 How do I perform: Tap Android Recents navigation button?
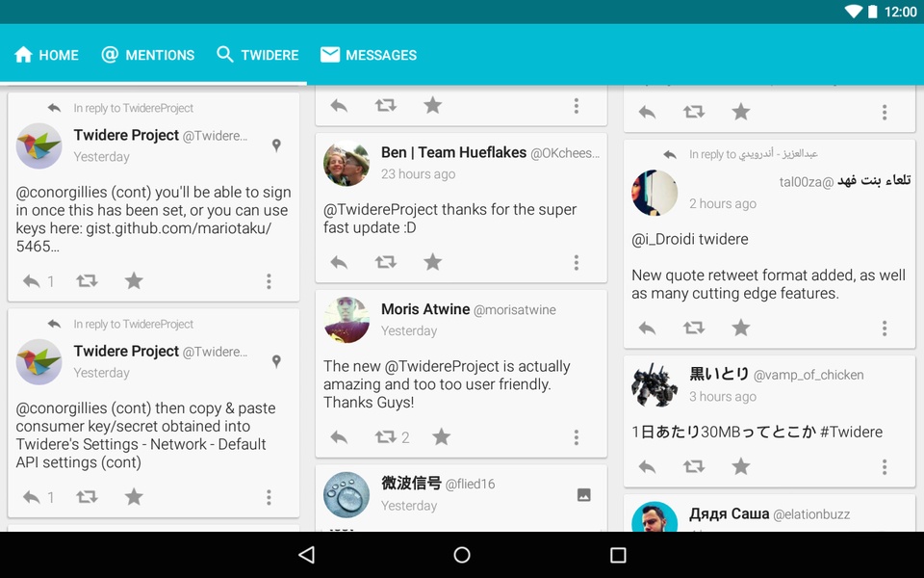(x=618, y=555)
